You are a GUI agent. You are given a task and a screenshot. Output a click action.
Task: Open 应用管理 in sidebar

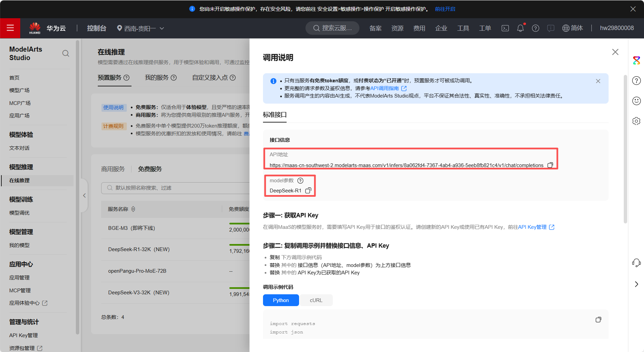point(20,277)
